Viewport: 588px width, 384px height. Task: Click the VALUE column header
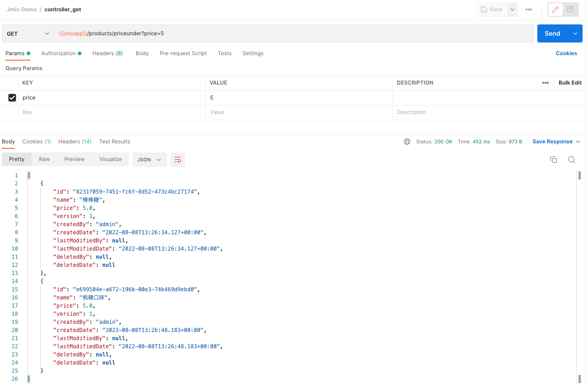218,83
